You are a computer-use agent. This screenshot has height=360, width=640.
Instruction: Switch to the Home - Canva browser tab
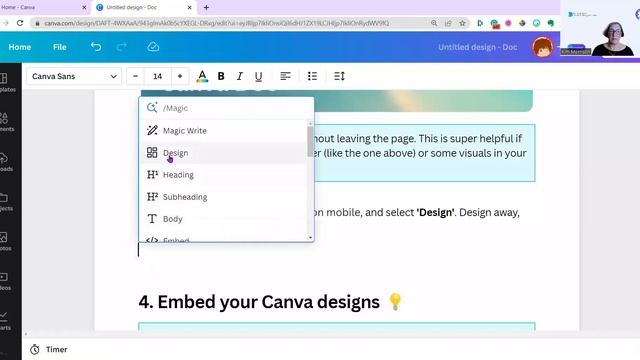(x=41, y=7)
